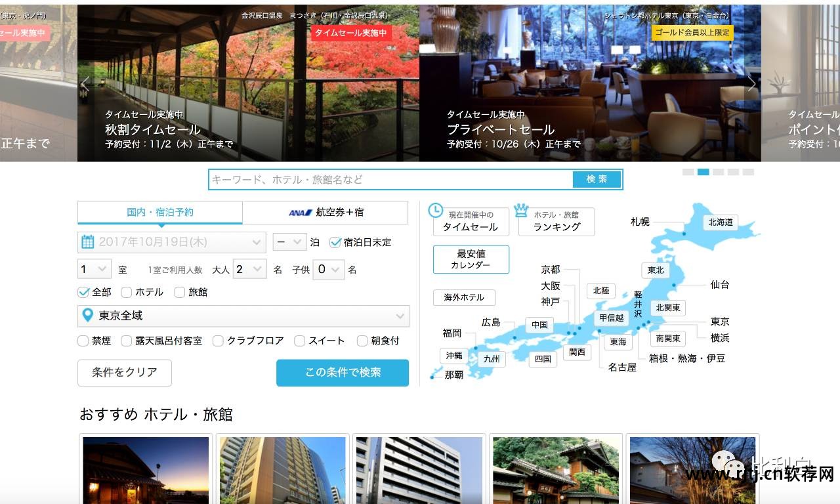Select 北海道 on the Japan map
The width and height of the screenshot is (840, 504).
720,222
